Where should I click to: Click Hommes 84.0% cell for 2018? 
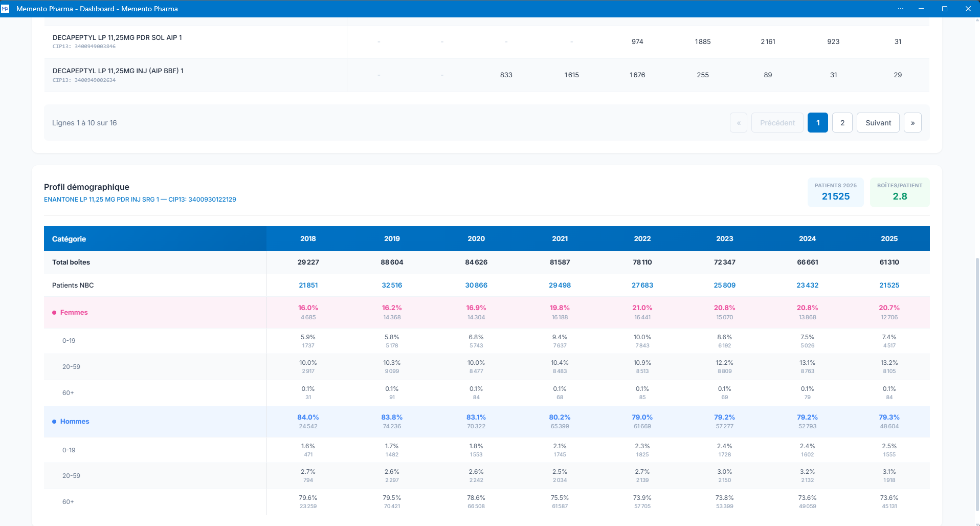(x=308, y=422)
